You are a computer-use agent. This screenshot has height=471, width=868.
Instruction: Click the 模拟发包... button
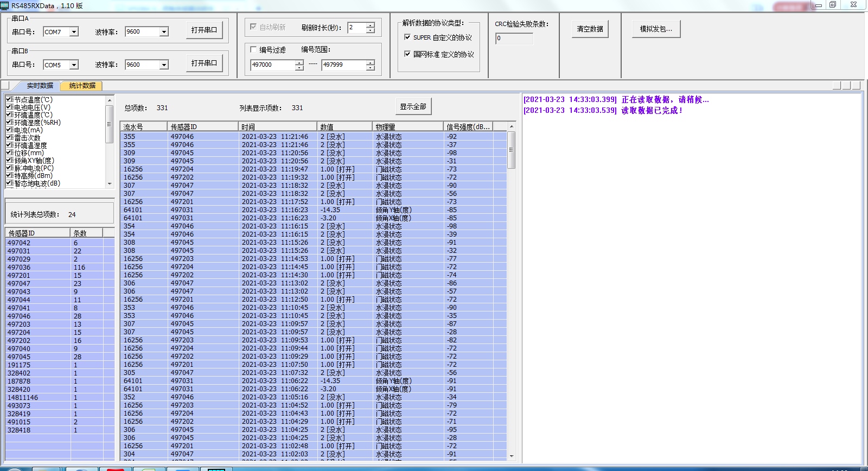(656, 29)
